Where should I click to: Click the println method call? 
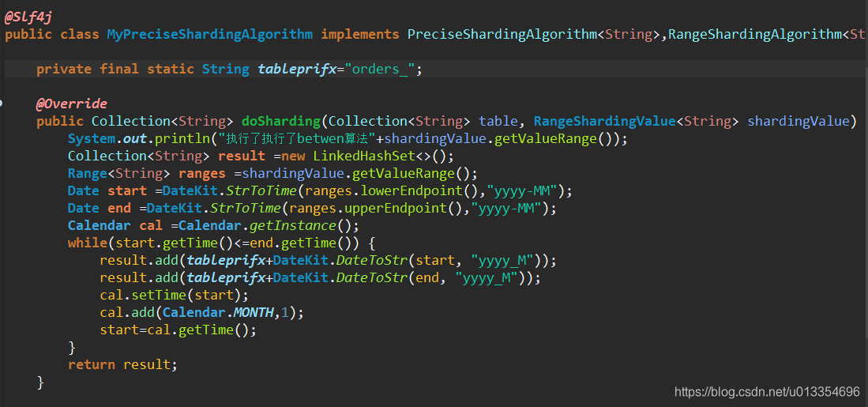pyautogui.click(x=182, y=138)
